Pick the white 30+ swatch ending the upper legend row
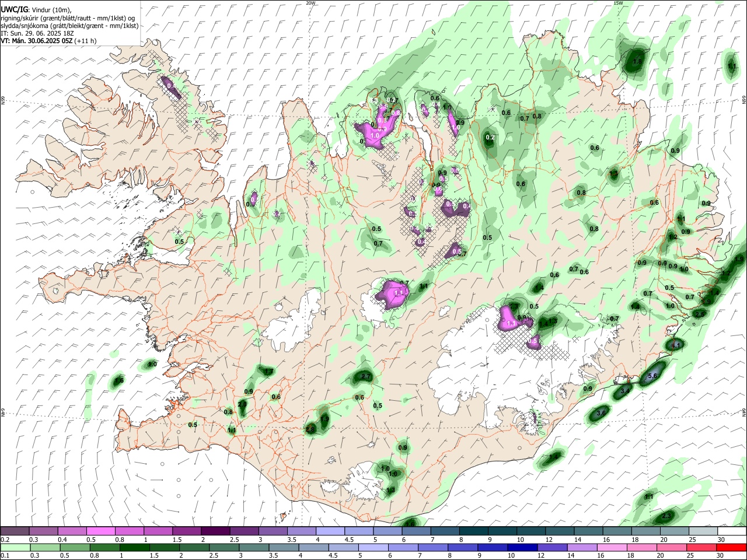 [732, 531]
